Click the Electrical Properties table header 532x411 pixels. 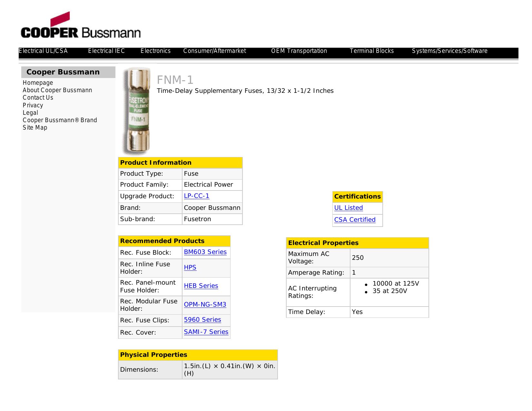click(x=357, y=243)
